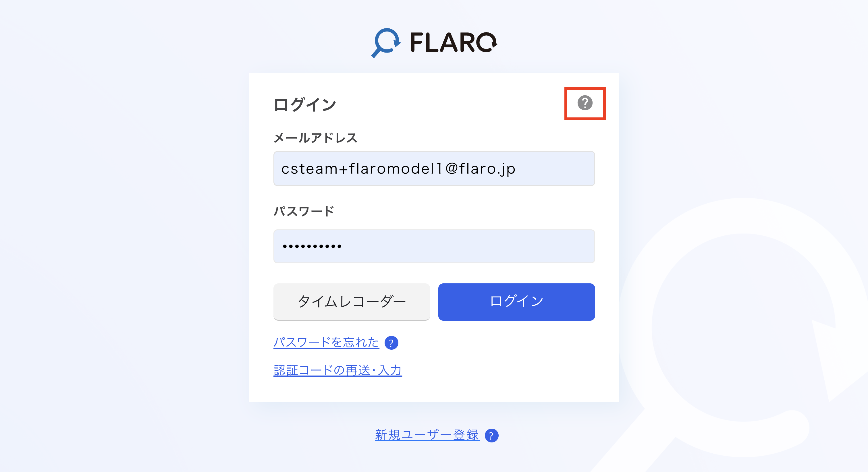Screen dimensions: 868x472
Task: Click the masked password dots
Action: 312,247
